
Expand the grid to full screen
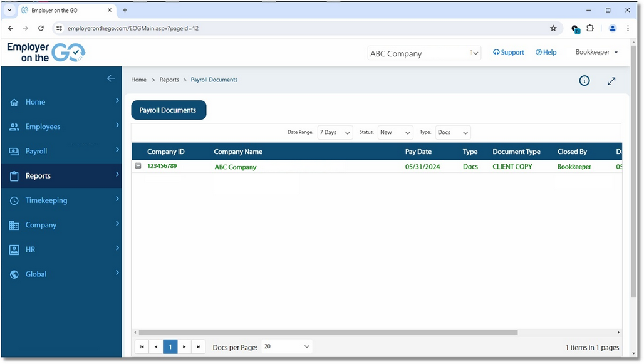click(x=611, y=81)
